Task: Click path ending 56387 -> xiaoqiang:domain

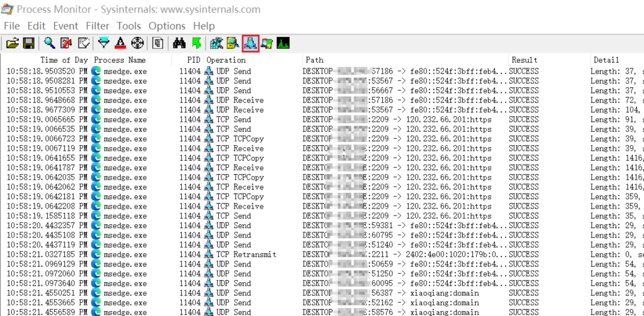Action: [x=391, y=293]
